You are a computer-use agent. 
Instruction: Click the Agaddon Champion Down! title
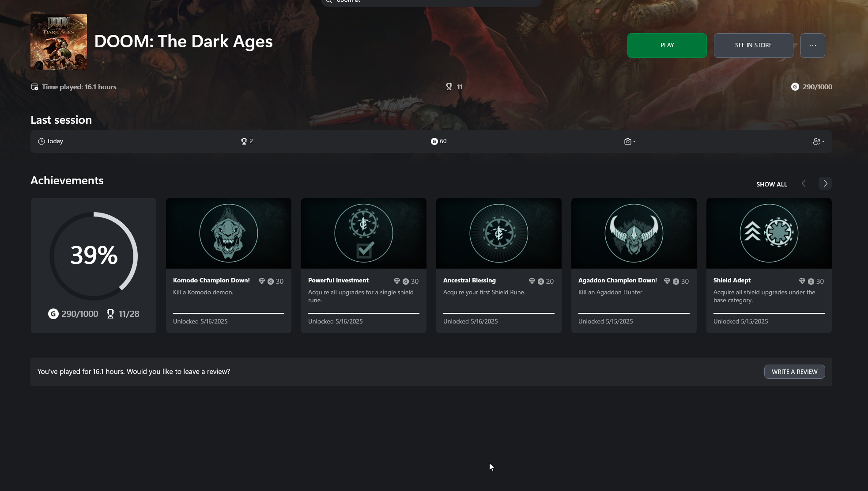coord(617,281)
